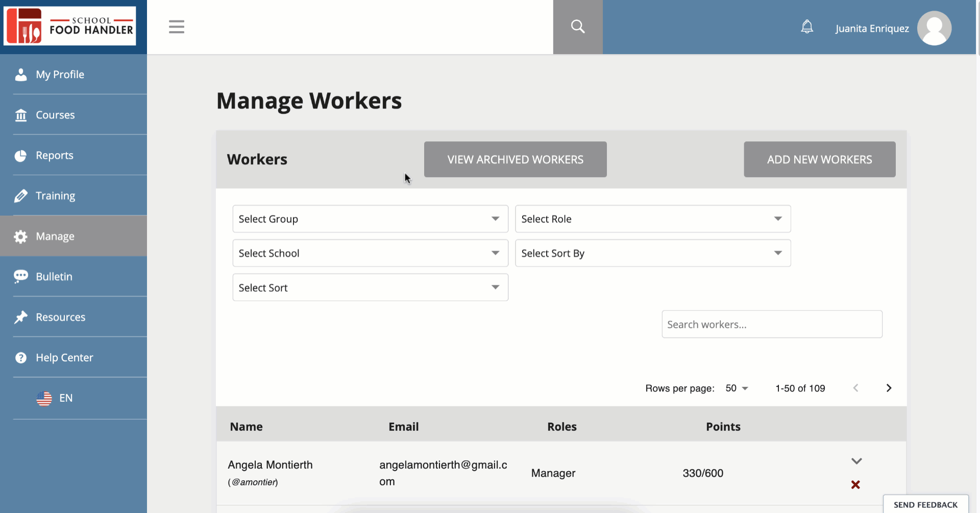Click the Manage gear icon

(21, 236)
